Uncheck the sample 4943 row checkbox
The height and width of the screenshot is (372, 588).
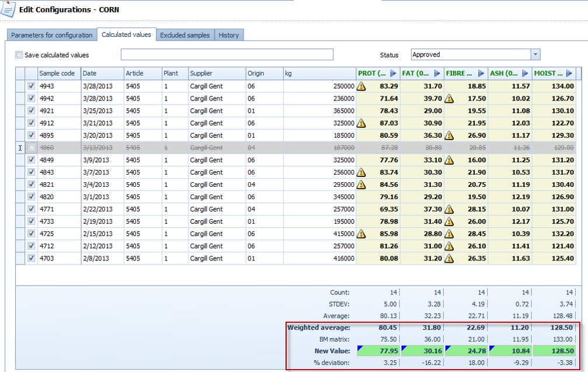pyautogui.click(x=32, y=86)
